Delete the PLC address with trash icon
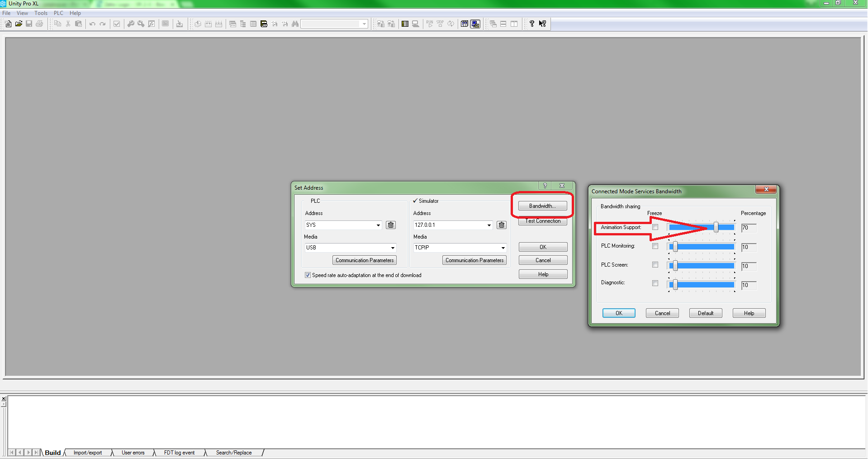This screenshot has width=868, height=459. click(391, 225)
